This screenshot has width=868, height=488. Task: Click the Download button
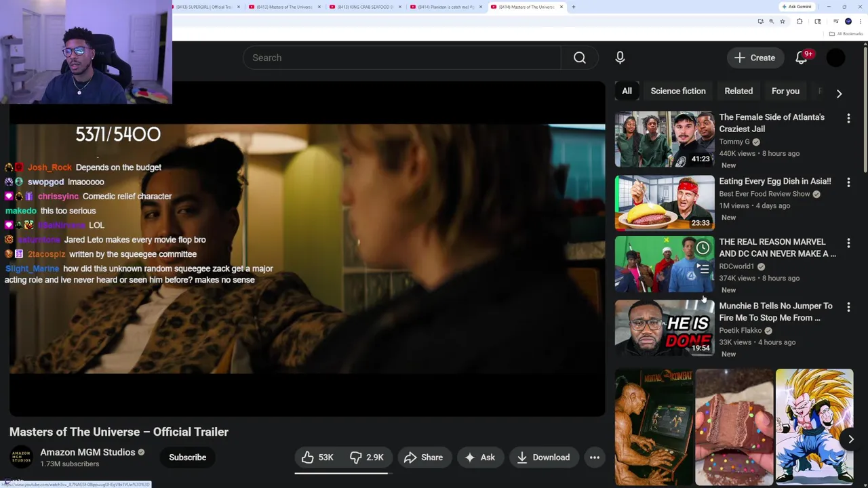point(543,457)
